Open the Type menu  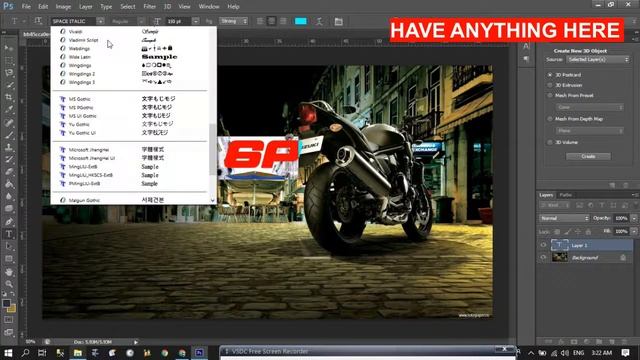coord(106,7)
